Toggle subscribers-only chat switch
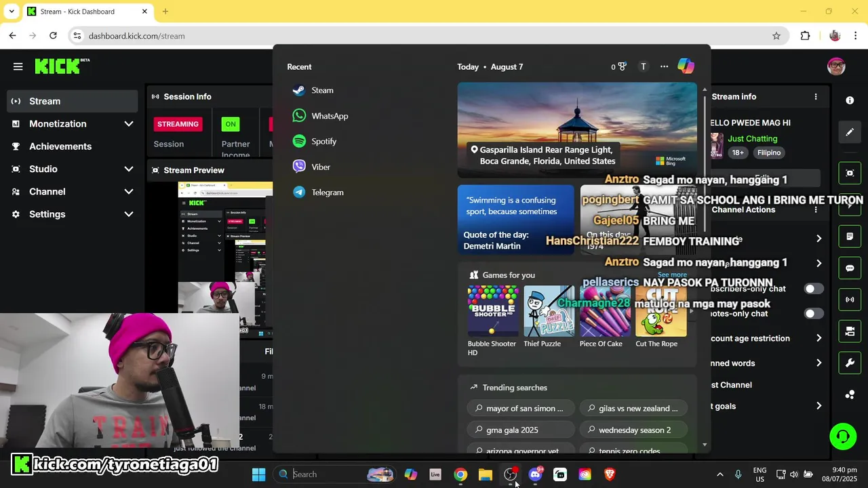Image resolution: width=868 pixels, height=488 pixels. [x=813, y=289]
